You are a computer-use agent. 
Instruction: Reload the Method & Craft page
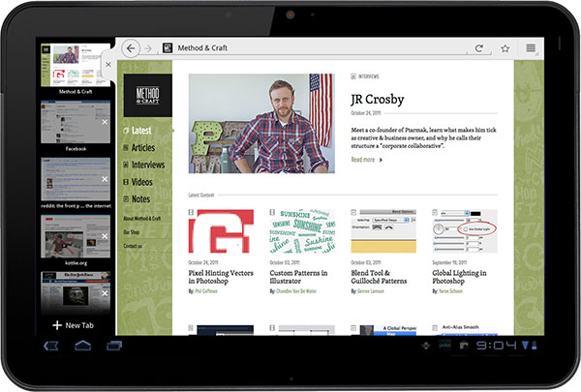point(478,48)
